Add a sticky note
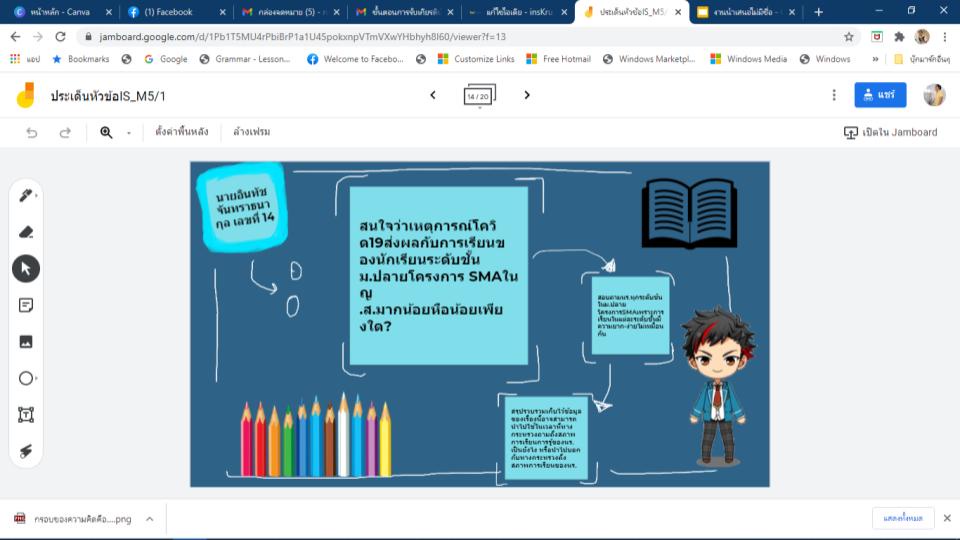The image size is (960, 540). click(26, 305)
